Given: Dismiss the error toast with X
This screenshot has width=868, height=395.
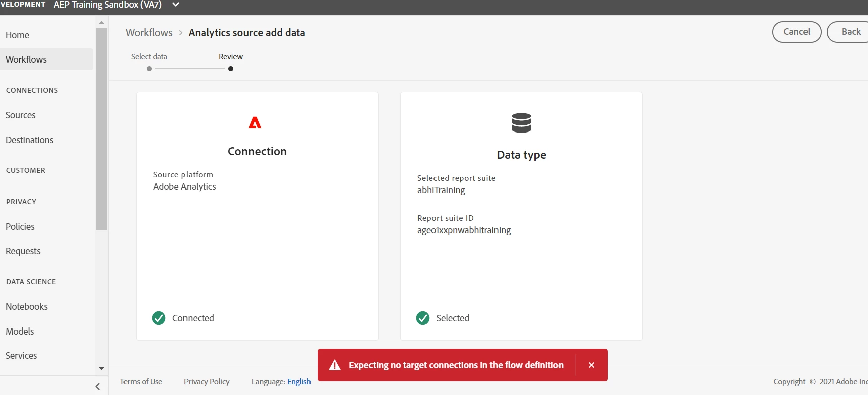Looking at the screenshot, I should click(591, 365).
